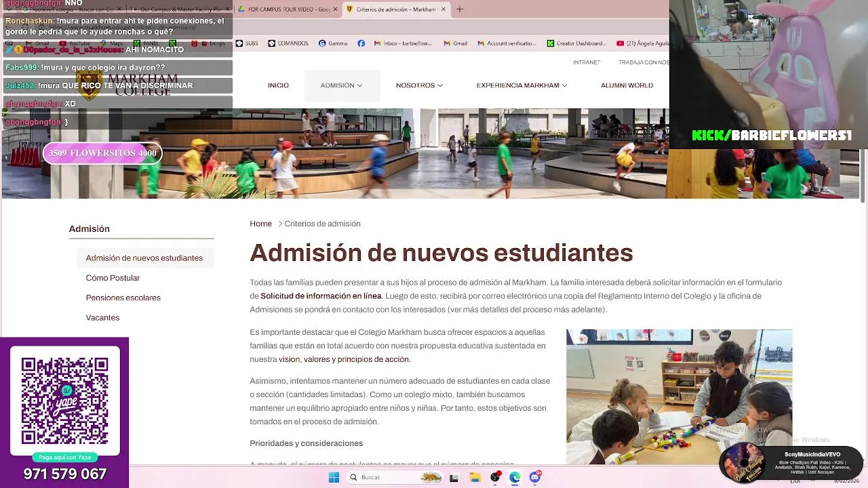
Task: Click the Admisión de nuevos estudiantes heading
Action: 441,253
